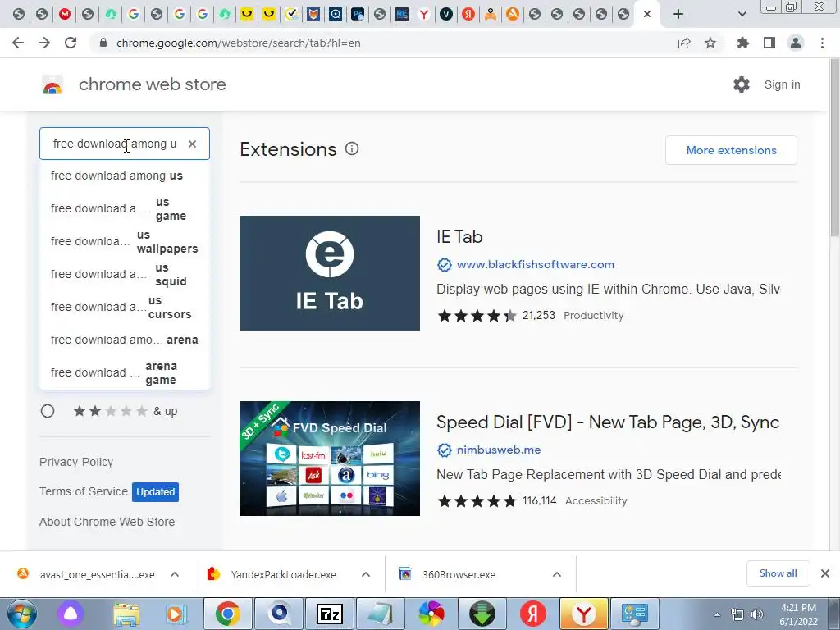Go back to the previous page
Image resolution: width=840 pixels, height=630 pixels.
click(x=18, y=43)
